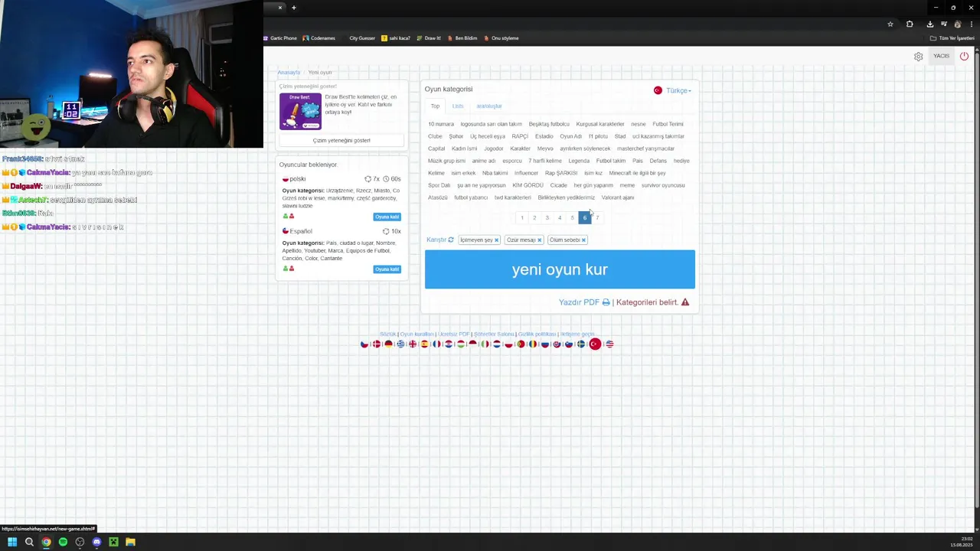
Task: Switch to the Lists tab
Action: point(458,106)
